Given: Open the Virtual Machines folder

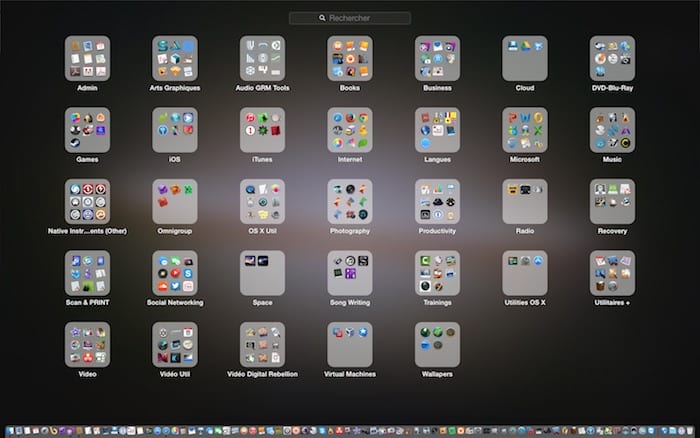Looking at the screenshot, I should click(350, 345).
